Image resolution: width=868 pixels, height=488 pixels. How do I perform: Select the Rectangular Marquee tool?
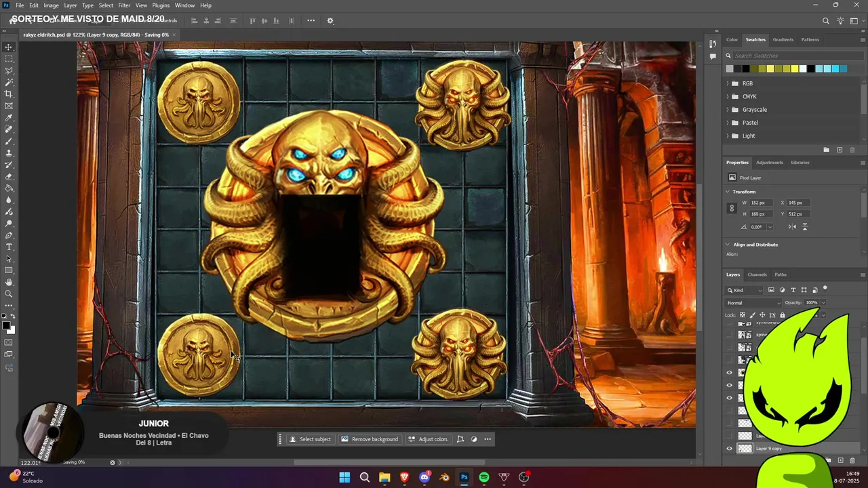click(x=9, y=58)
